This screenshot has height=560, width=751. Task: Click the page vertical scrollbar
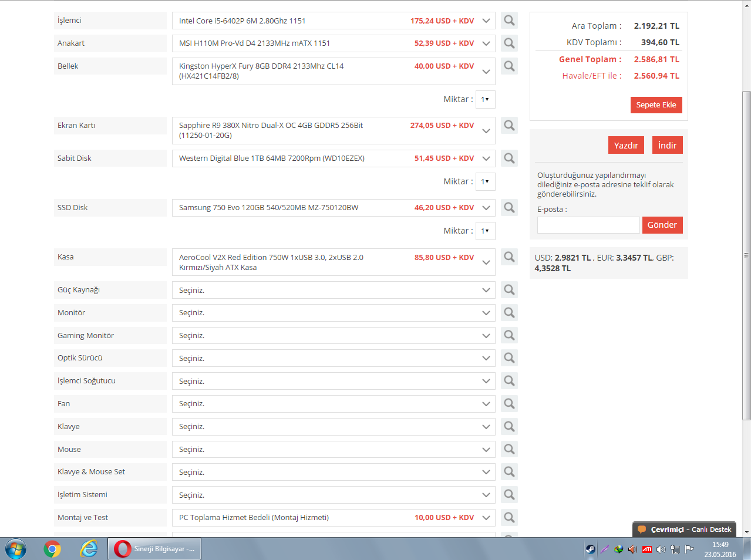746,255
